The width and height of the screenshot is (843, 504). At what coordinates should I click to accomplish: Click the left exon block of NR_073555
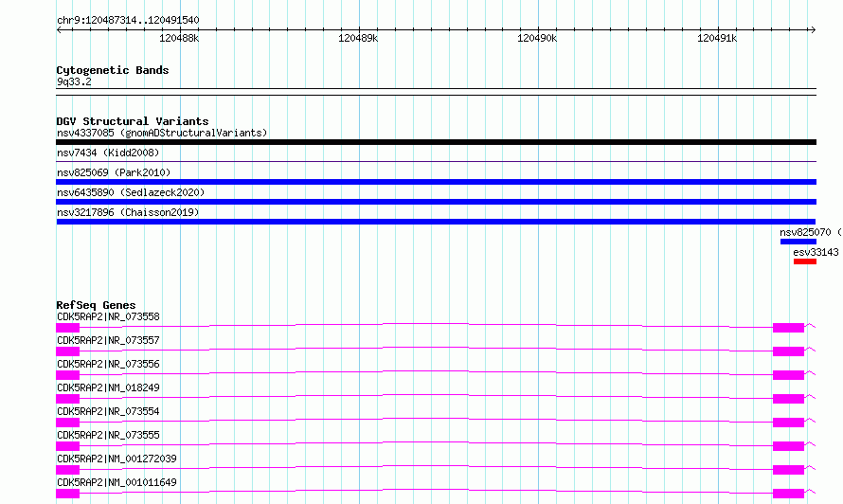(x=68, y=446)
